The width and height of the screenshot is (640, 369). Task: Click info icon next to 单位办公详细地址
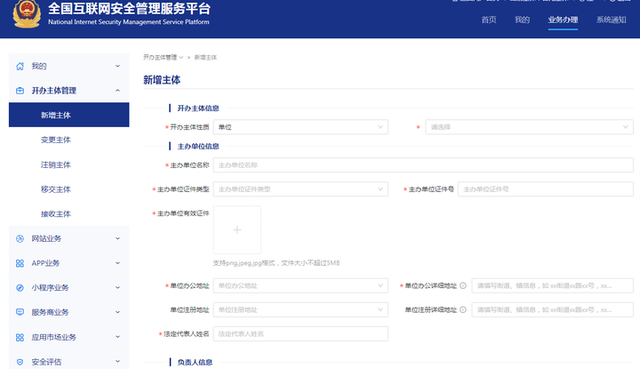coord(463,286)
